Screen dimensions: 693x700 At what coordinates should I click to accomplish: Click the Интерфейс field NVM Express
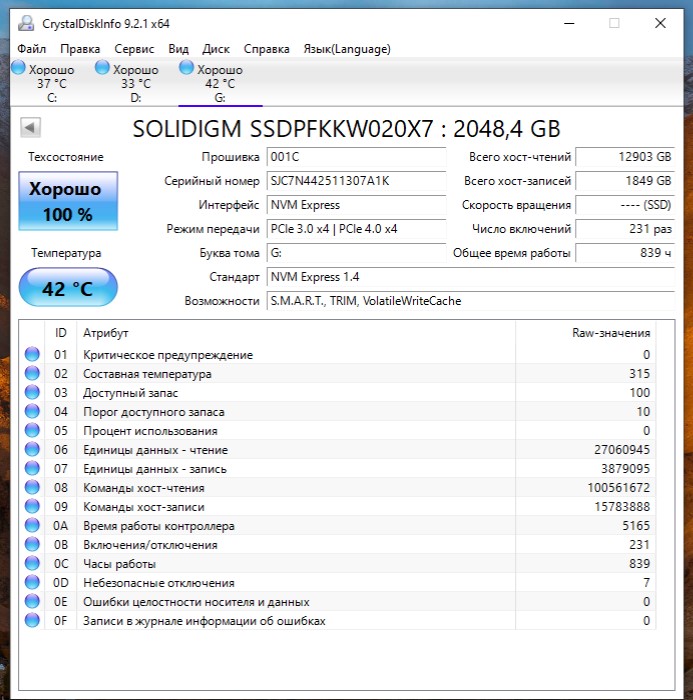point(356,205)
